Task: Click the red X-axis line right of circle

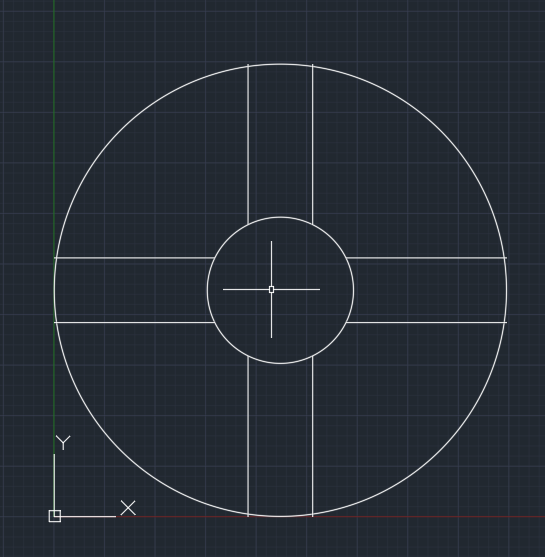Action: pos(526,517)
